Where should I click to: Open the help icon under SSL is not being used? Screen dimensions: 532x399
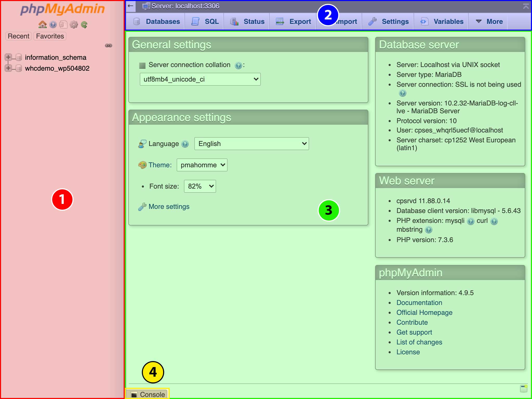click(x=402, y=93)
